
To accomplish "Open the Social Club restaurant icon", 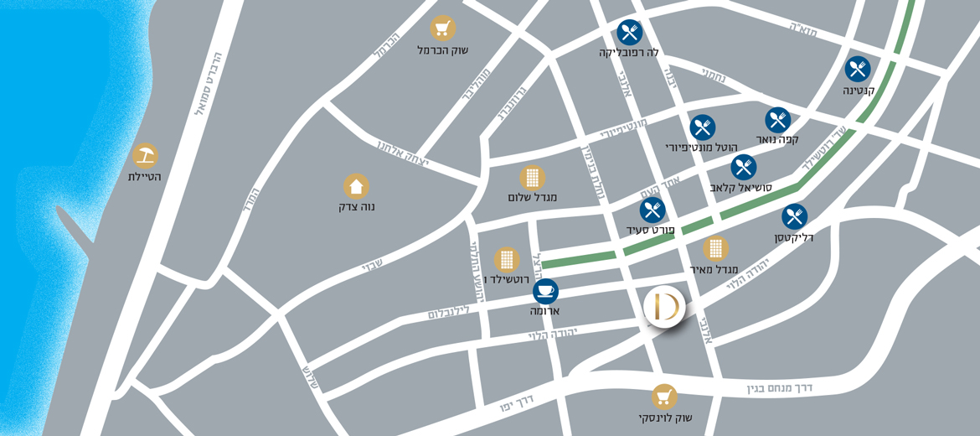I will pyautogui.click(x=744, y=167).
